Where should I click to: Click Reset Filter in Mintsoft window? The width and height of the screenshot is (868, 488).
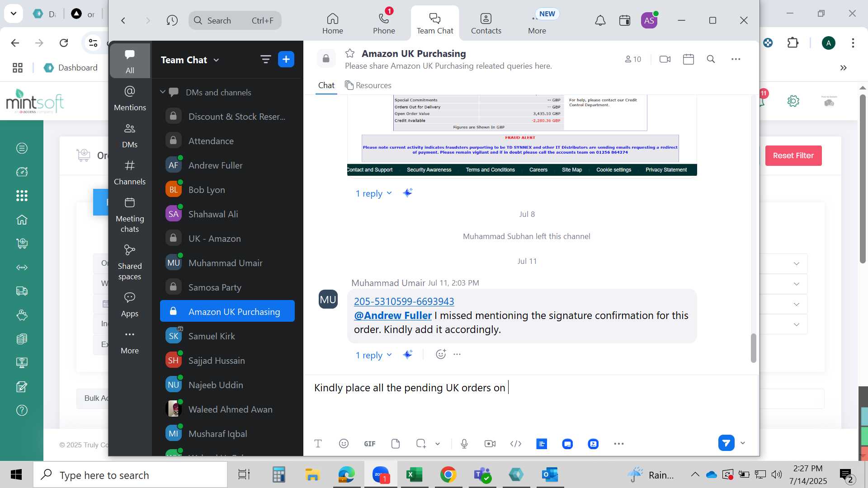pyautogui.click(x=793, y=155)
